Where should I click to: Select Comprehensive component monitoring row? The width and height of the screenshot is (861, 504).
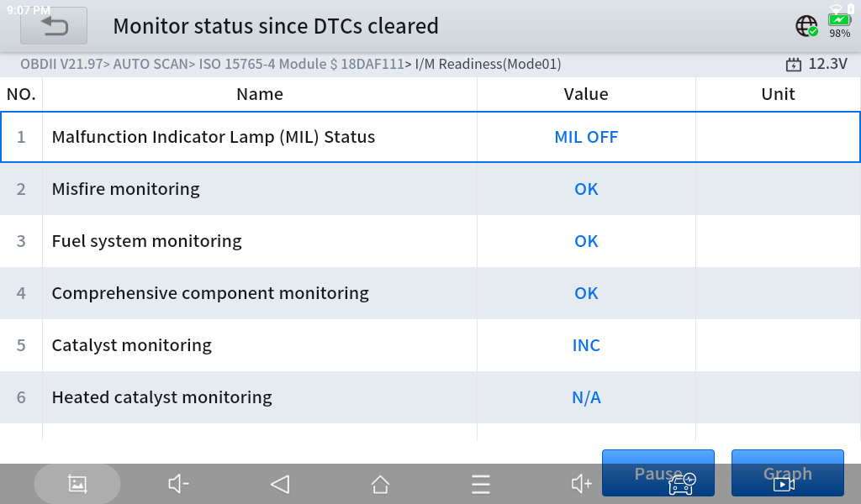tap(430, 293)
